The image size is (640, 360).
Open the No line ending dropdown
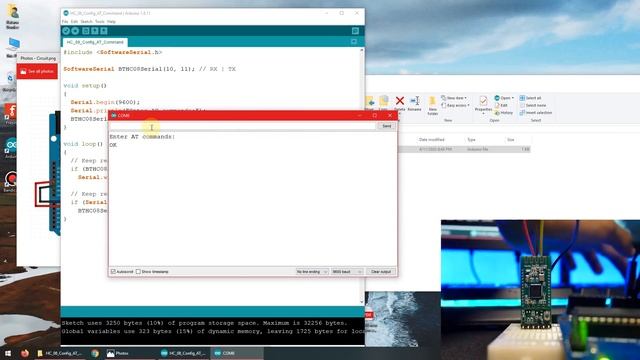[x=312, y=271]
